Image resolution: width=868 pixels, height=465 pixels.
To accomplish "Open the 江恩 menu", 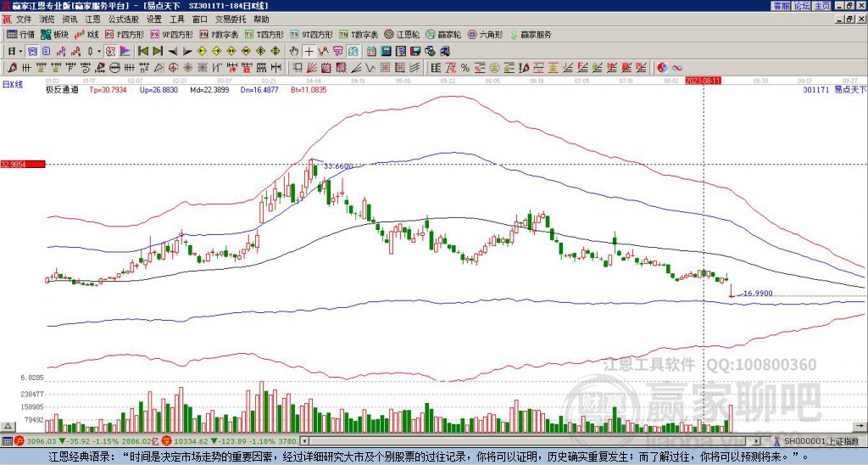I will [93, 20].
